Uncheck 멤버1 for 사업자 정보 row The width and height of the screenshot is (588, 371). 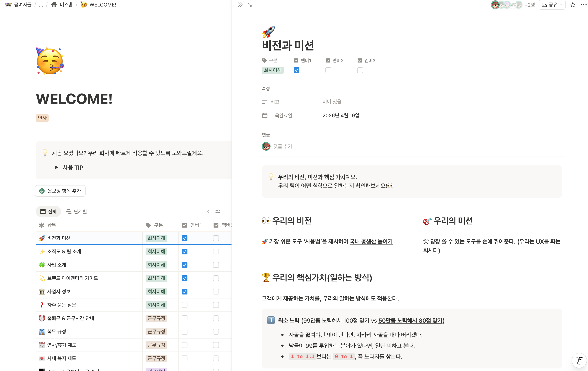pos(184,291)
